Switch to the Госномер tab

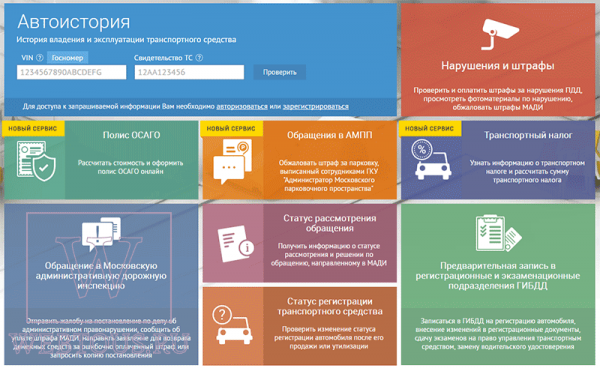click(x=67, y=58)
